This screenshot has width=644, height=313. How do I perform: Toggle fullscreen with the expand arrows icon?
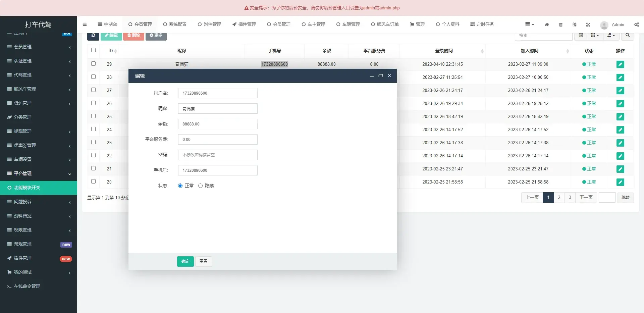click(588, 24)
